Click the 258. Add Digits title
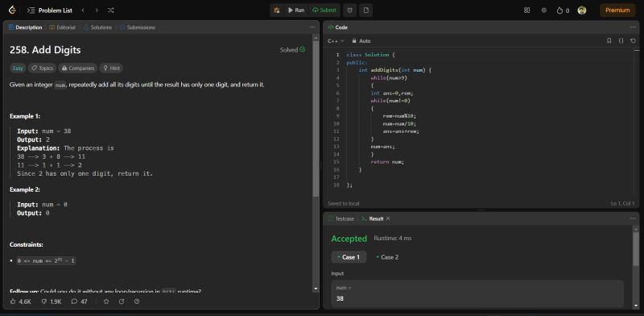 (x=45, y=50)
